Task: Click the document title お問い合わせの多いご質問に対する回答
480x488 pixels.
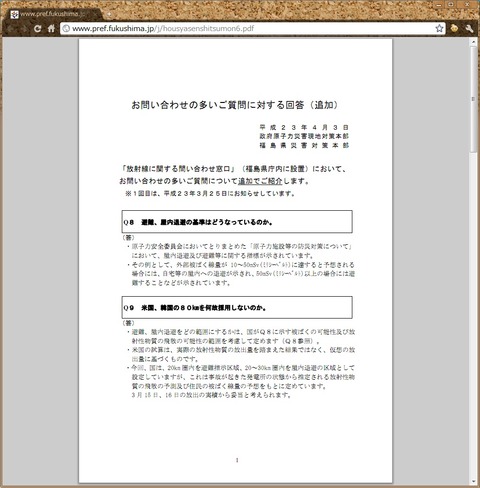Action: coord(218,105)
